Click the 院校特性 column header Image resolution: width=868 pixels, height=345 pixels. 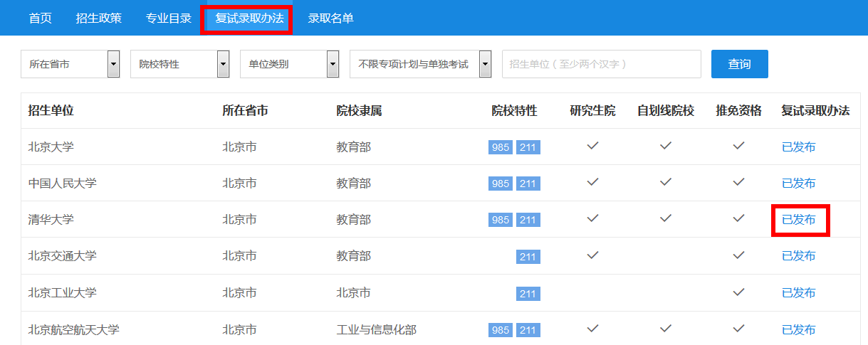[x=514, y=111]
